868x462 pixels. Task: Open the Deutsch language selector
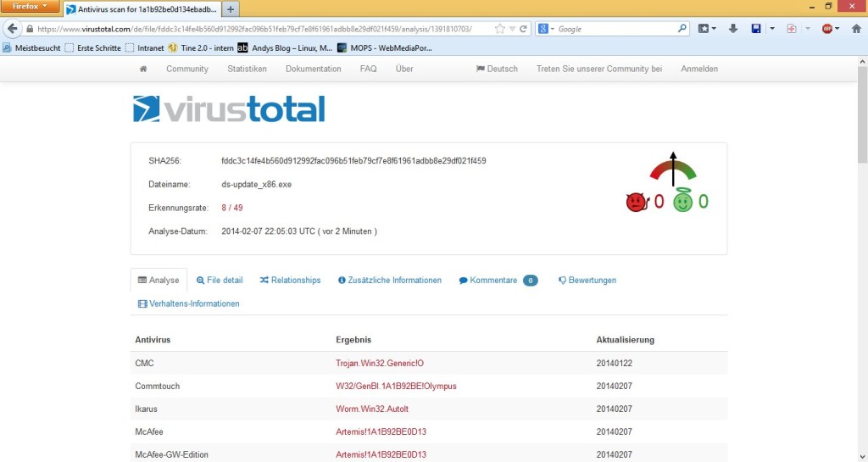[497, 69]
